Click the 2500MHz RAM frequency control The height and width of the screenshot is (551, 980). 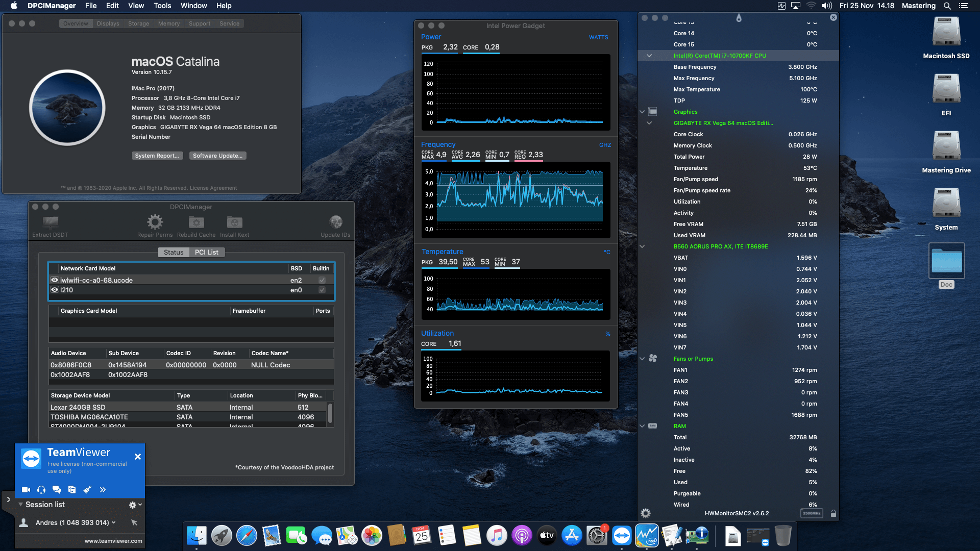[811, 513]
